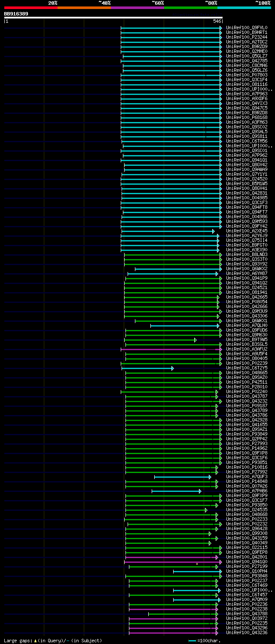This screenshot has height=644, width=275.
Task: Select hit label UniRef100_Q9SC01
Action: (x=247, y=150)
